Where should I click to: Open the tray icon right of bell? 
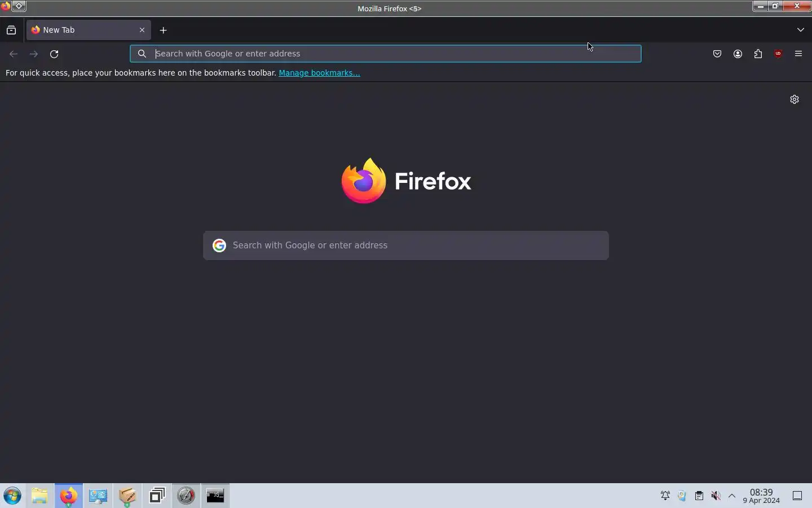point(683,496)
